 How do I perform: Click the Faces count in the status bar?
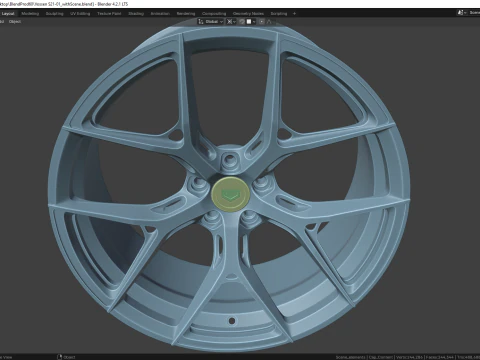click(x=441, y=357)
